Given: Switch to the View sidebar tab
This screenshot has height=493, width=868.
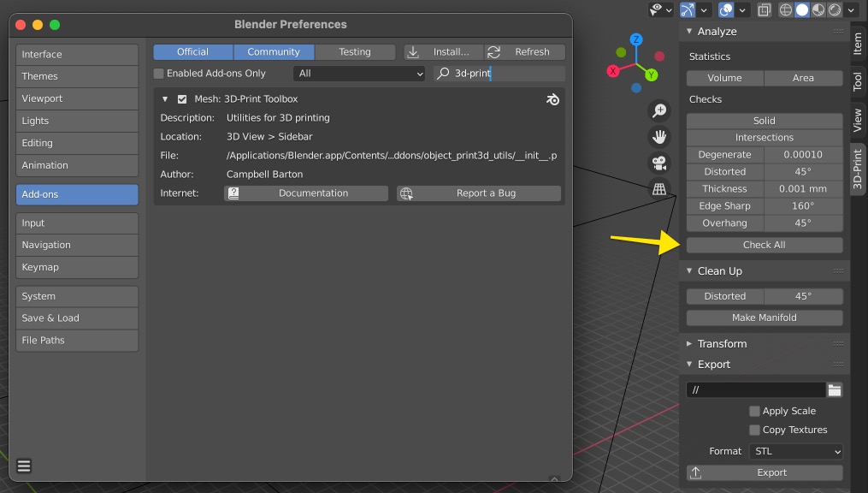Looking at the screenshot, I should click(x=858, y=120).
